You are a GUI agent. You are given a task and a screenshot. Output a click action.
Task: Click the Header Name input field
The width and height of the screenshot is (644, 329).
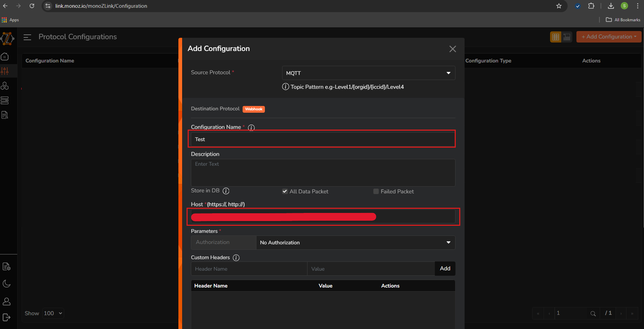[249, 269]
